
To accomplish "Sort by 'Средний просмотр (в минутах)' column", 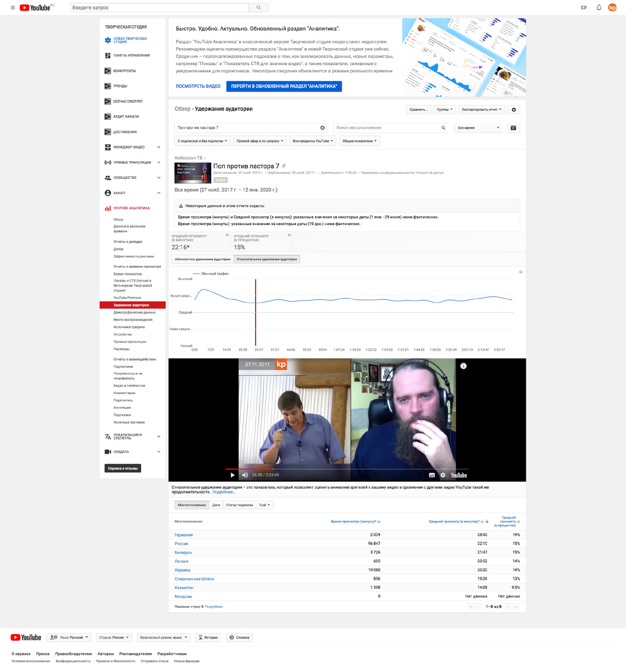I will coord(454,521).
